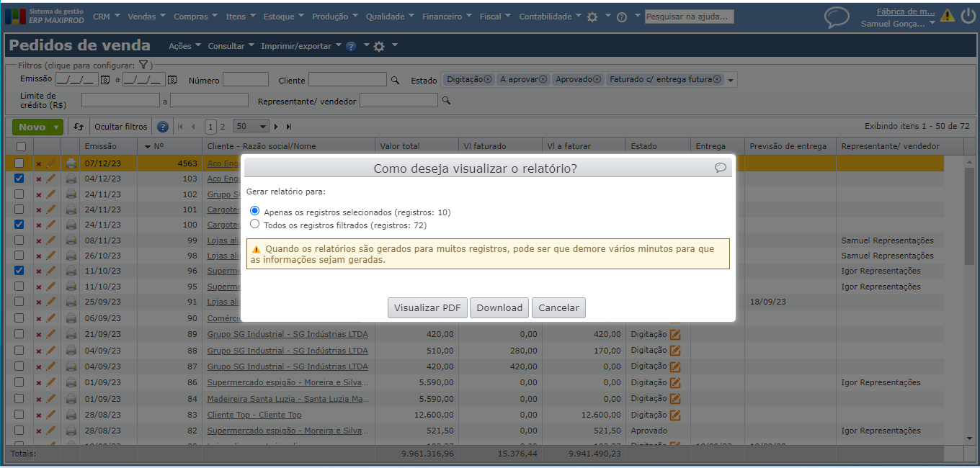Select 'Todos os registros filtrados' radio option
The image size is (980, 468).
(254, 225)
